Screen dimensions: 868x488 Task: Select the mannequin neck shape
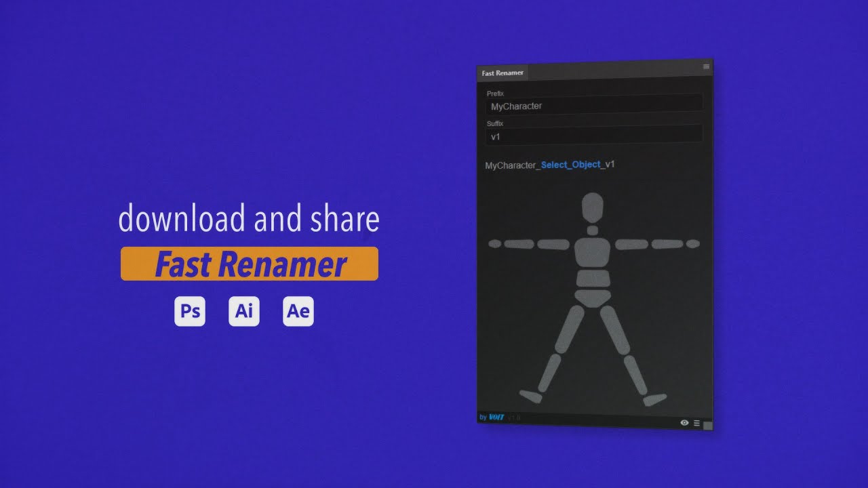click(x=593, y=230)
